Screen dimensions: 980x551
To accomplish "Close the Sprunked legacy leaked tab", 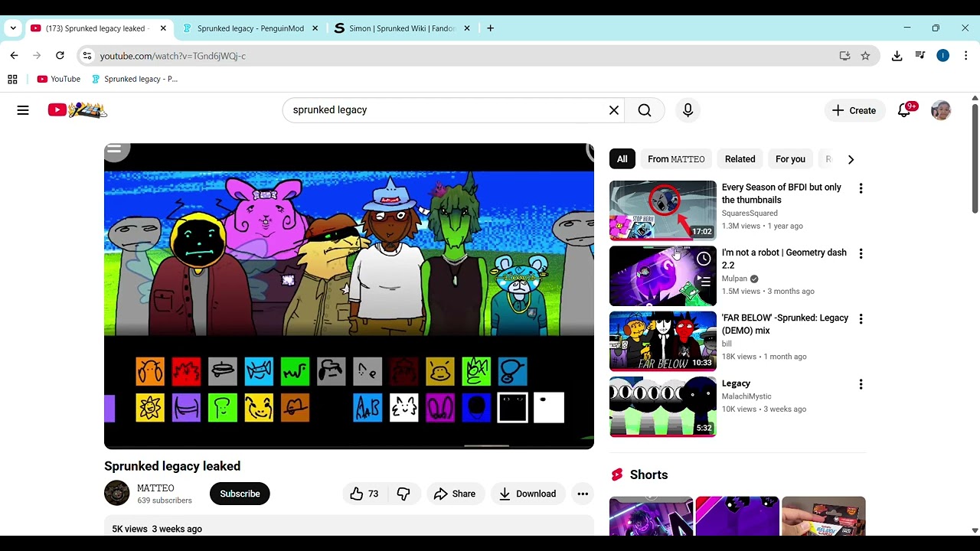I will [163, 28].
